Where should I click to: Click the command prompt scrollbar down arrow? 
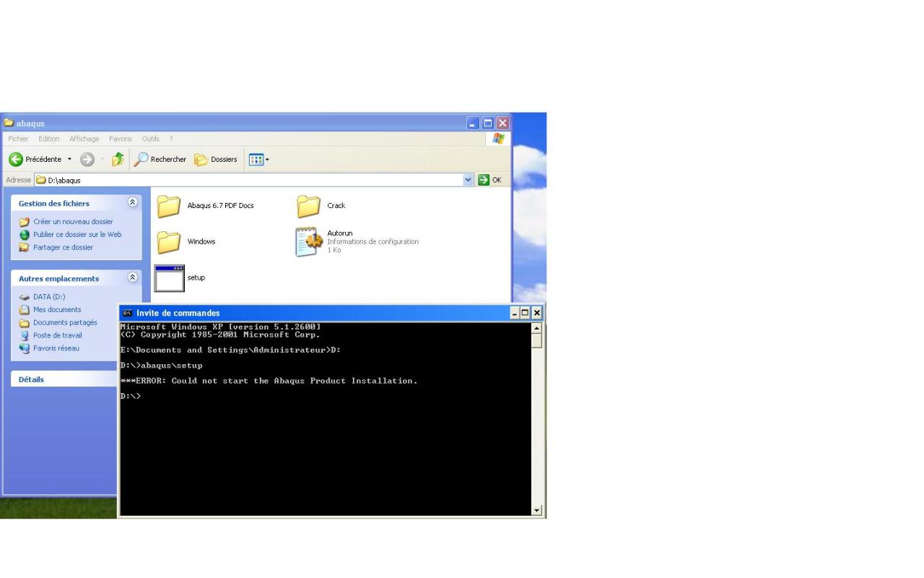(536, 511)
